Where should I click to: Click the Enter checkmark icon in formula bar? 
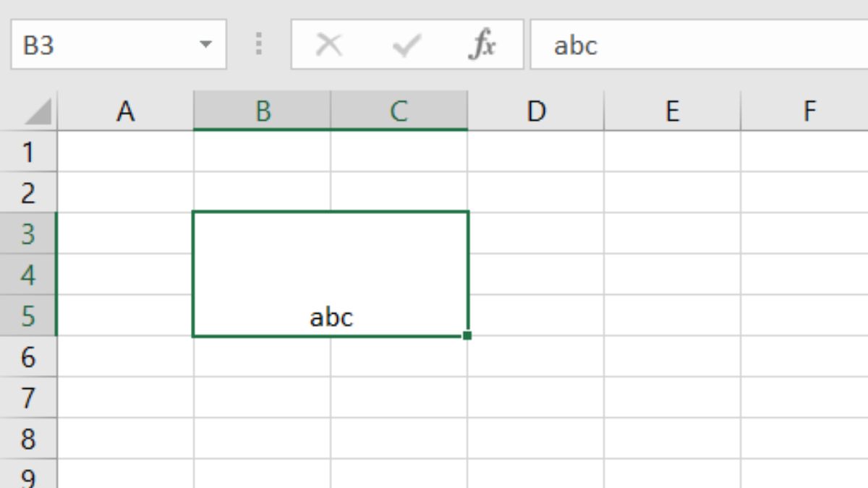(407, 46)
